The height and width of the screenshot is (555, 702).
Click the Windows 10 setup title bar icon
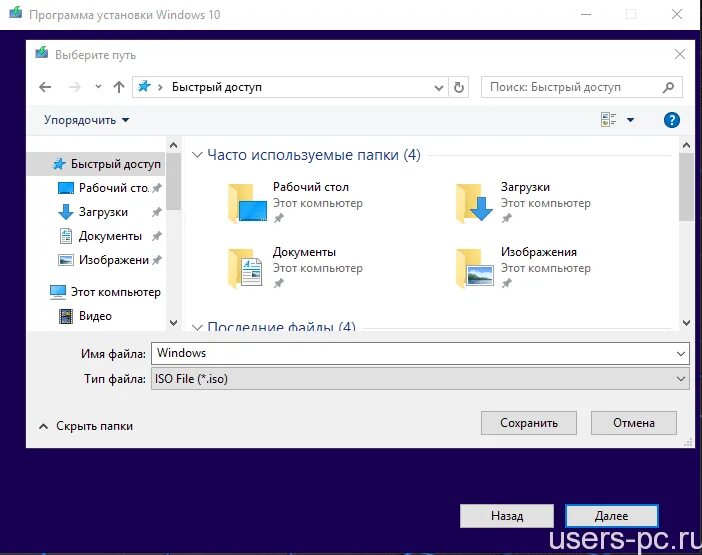coord(16,12)
